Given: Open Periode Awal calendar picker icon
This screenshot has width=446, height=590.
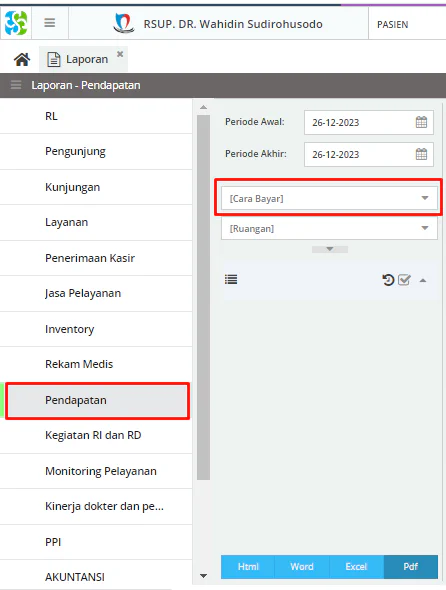Looking at the screenshot, I should [421, 122].
